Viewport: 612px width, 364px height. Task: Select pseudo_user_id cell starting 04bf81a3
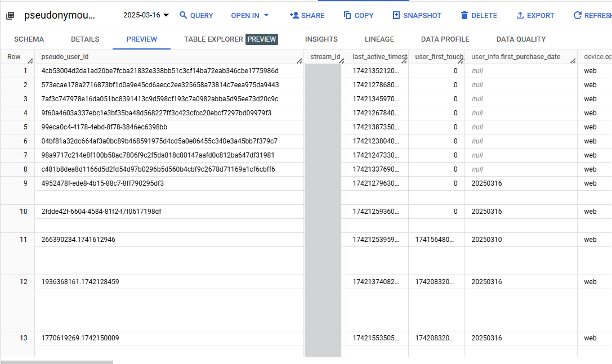[x=169, y=141]
